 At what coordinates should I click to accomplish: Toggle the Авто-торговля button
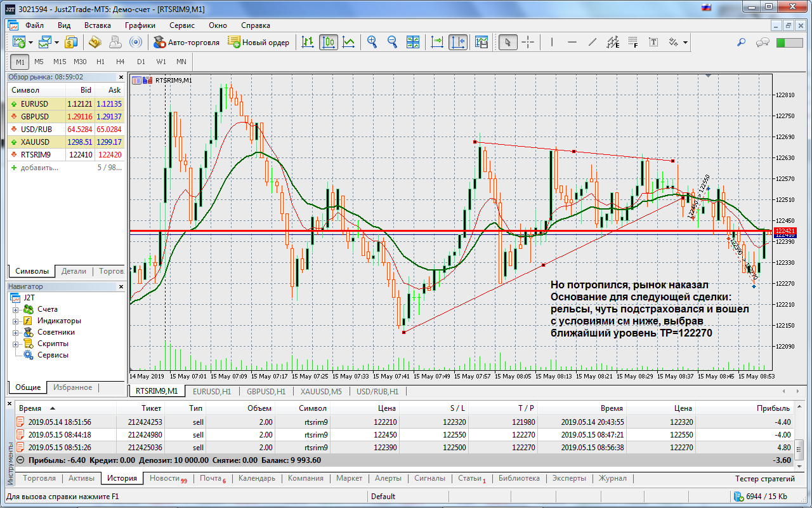coord(187,42)
